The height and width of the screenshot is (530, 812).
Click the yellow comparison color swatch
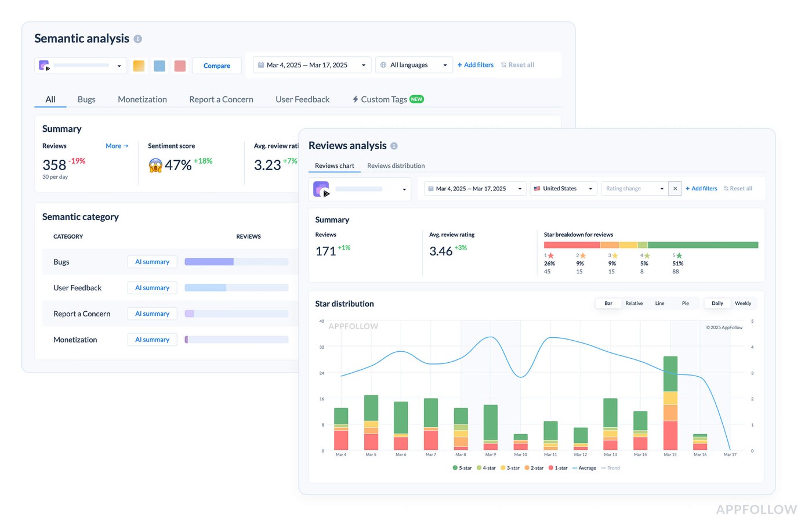click(139, 66)
